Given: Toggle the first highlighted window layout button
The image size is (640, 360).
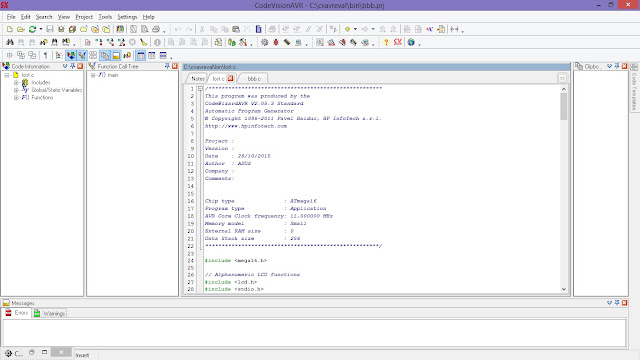Looking at the screenshot, I should click(141, 55).
